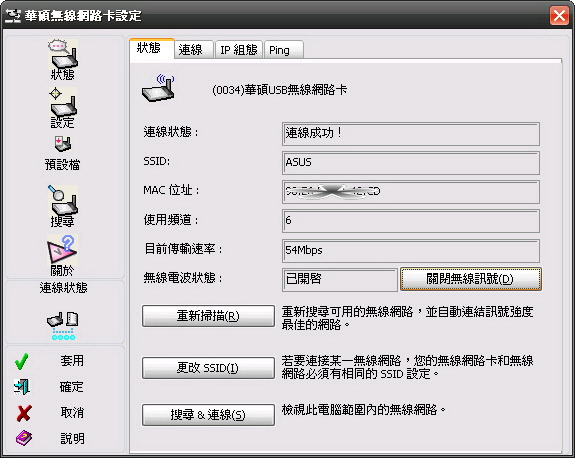The width and height of the screenshot is (575, 458).
Task: Click the 套用 apply label
Action: (72, 361)
